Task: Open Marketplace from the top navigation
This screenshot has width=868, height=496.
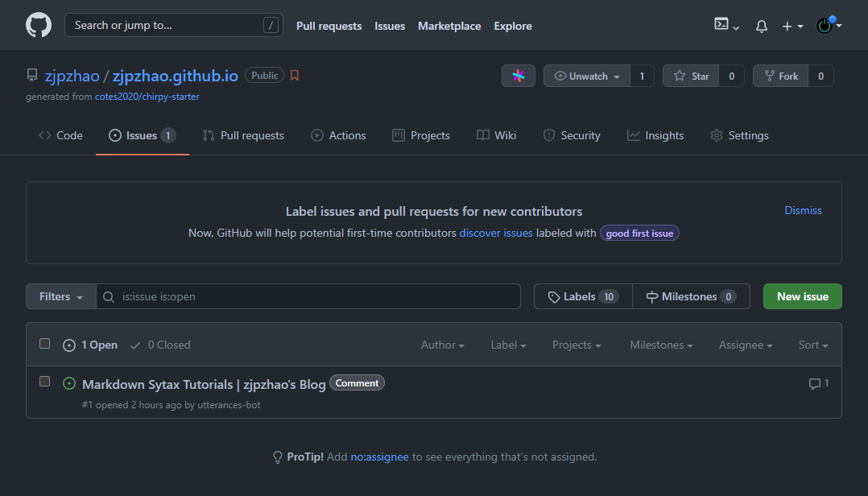Action: click(x=449, y=26)
